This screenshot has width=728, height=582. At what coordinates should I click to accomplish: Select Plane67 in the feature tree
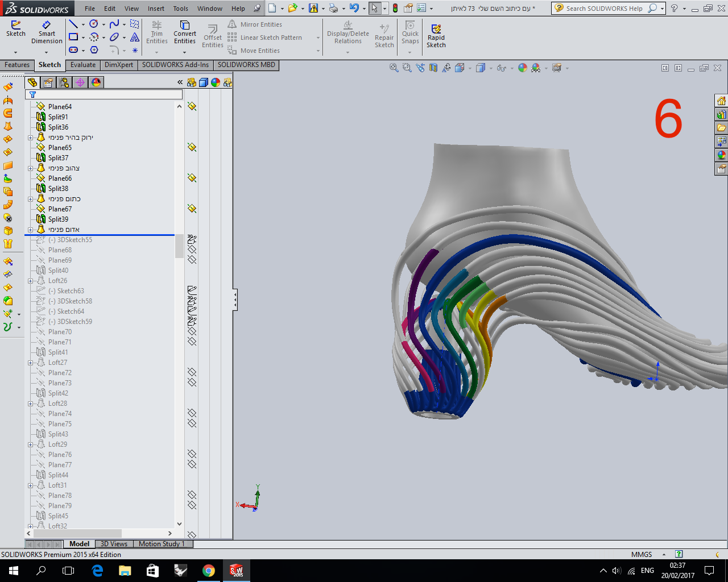point(60,209)
